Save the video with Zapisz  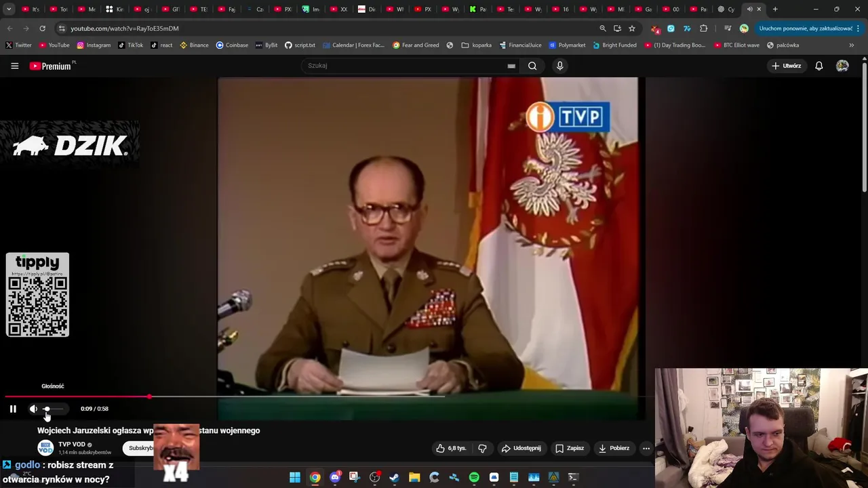(570, 448)
